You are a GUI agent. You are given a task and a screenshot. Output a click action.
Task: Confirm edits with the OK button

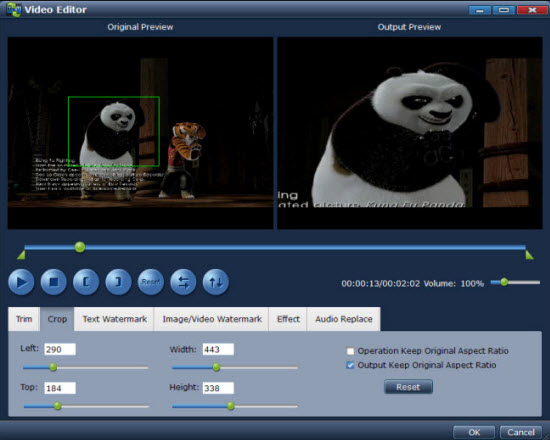[x=474, y=432]
